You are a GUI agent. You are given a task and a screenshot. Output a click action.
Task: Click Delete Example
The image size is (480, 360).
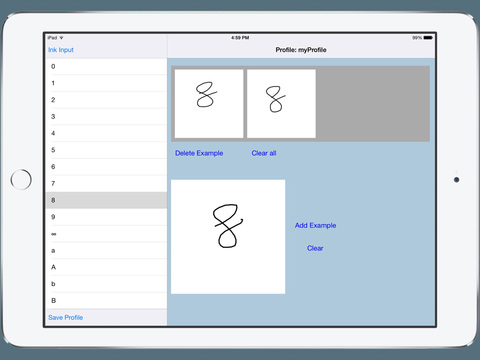coord(199,153)
